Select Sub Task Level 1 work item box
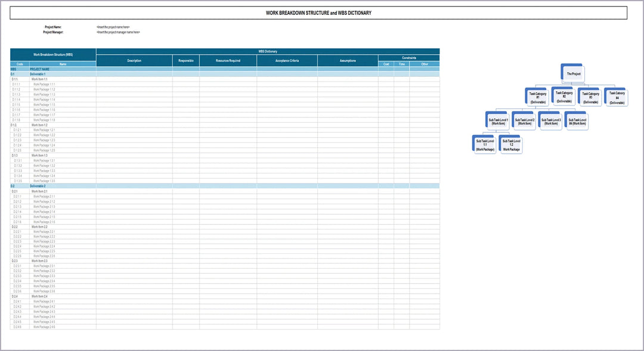The height and width of the screenshot is (351, 644). pyautogui.click(x=498, y=122)
